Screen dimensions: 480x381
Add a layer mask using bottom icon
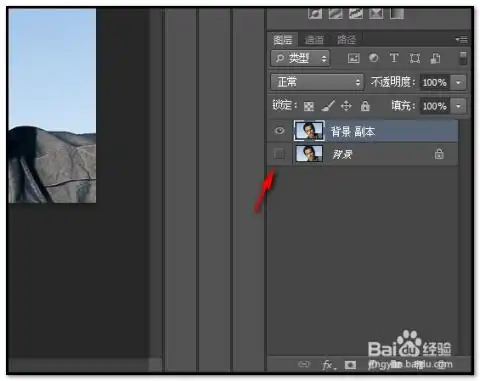pyautogui.click(x=350, y=365)
